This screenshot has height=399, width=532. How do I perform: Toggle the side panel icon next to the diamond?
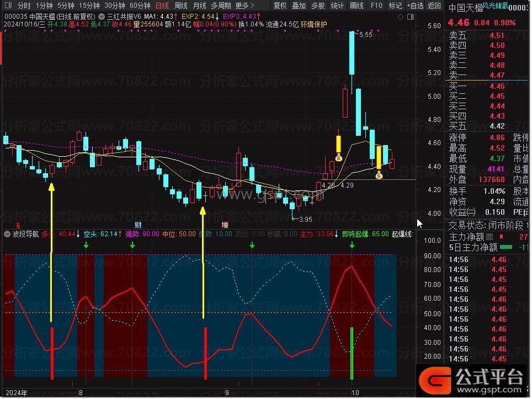[411, 17]
